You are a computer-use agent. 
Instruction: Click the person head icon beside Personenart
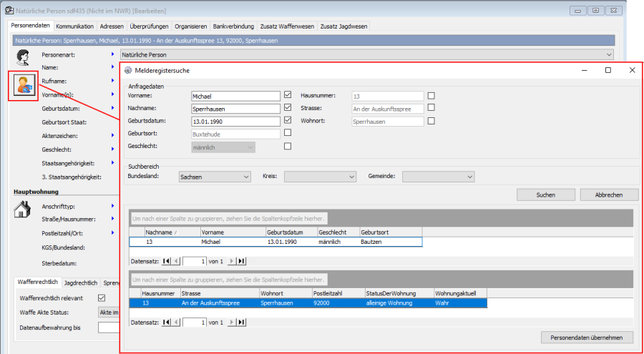coord(22,59)
